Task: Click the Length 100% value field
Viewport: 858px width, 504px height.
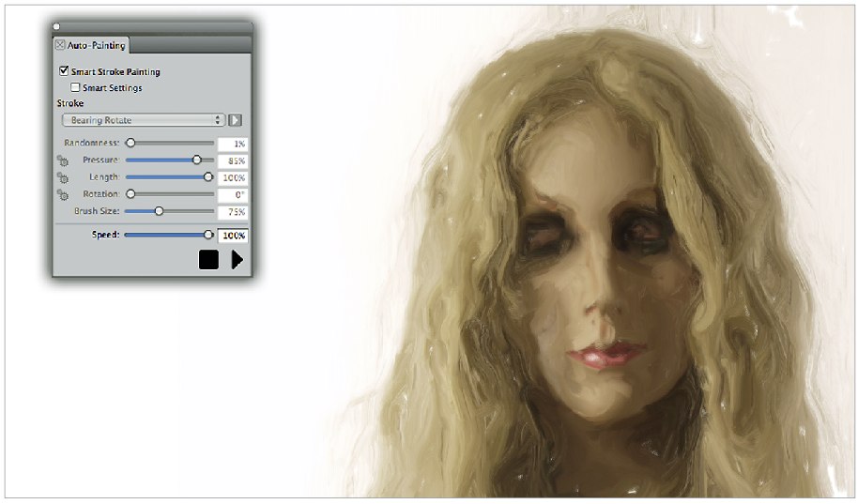Action: [233, 177]
